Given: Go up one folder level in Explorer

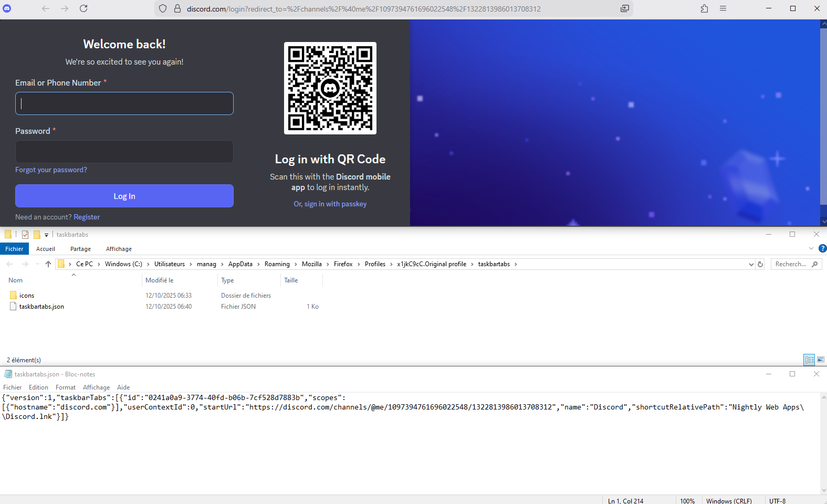Looking at the screenshot, I should 48,264.
